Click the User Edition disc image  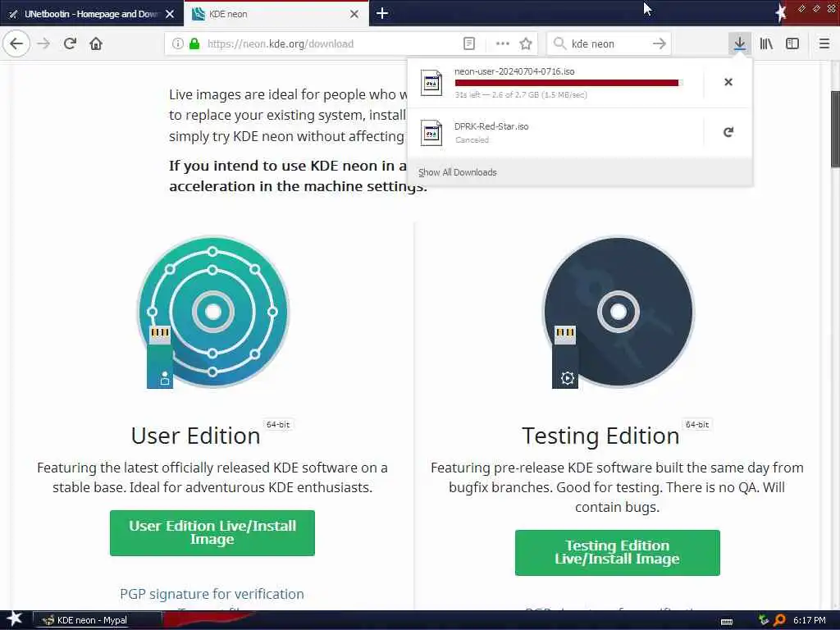pyautogui.click(x=212, y=312)
